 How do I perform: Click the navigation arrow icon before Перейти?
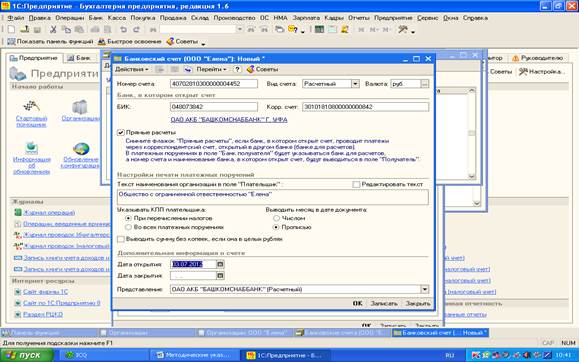tap(188, 69)
